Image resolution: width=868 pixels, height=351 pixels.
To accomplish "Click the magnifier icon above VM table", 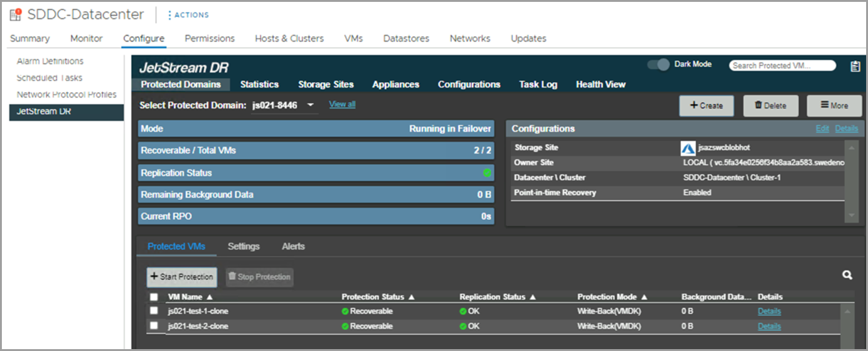I will (x=847, y=275).
